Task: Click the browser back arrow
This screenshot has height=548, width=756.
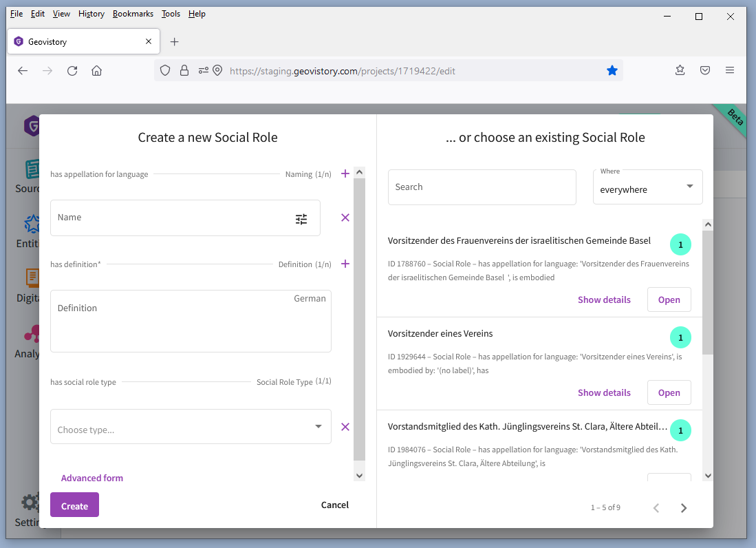Action: [x=23, y=71]
